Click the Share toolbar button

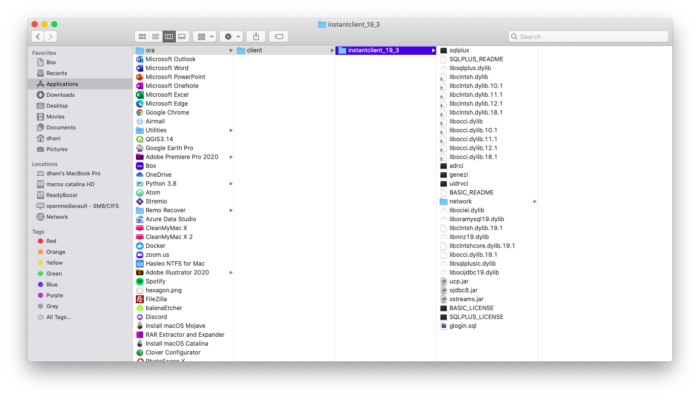coord(256,37)
